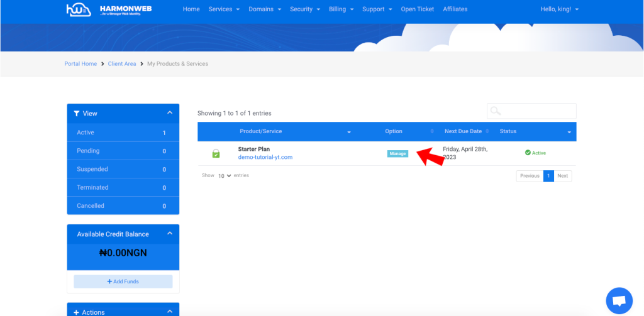The image size is (644, 316).
Task: Open the Services menu
Action: (224, 9)
